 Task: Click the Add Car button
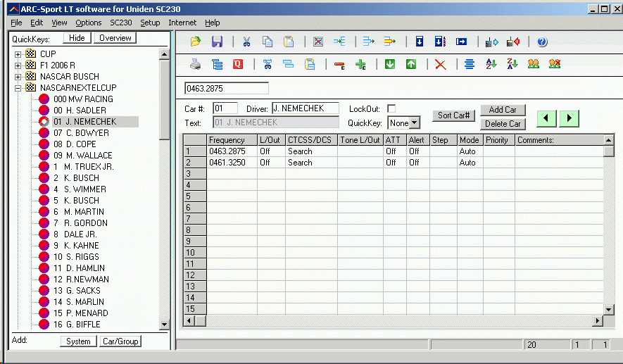click(x=503, y=110)
